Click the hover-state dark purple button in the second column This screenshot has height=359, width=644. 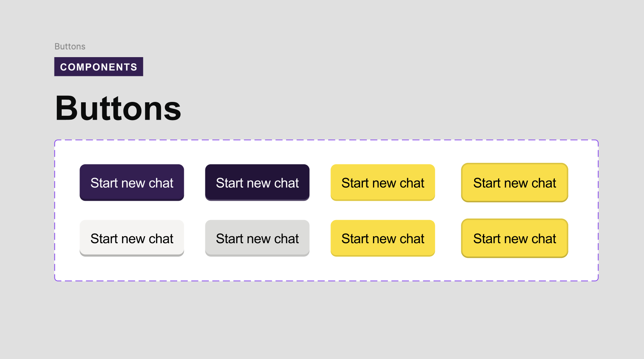pyautogui.click(x=257, y=183)
